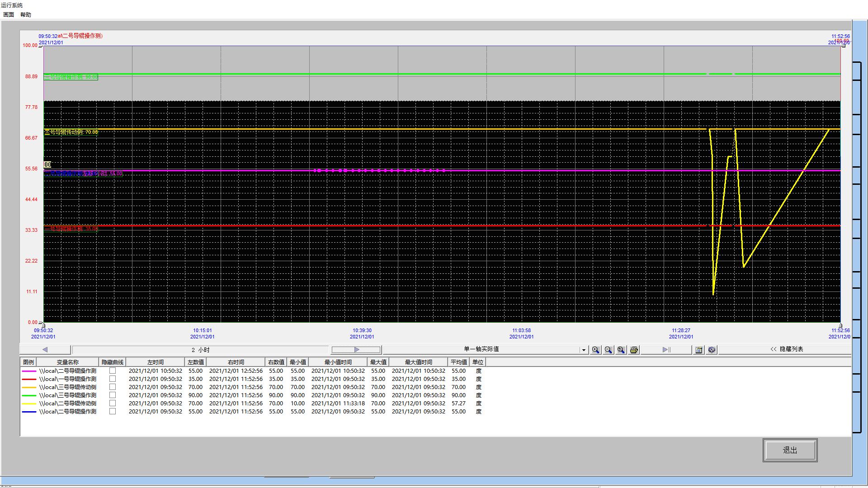Viewport: 868px width, 488px height.
Task: Click the 退出 exit button
Action: point(790,450)
